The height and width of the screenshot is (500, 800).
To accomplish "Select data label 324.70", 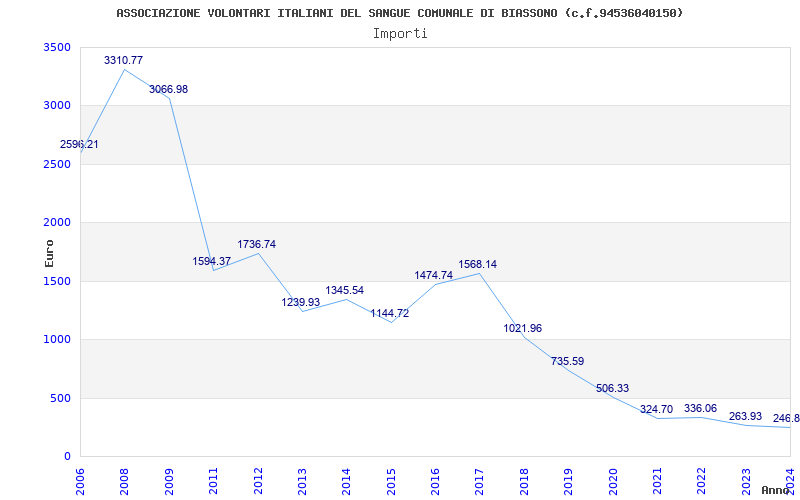I will point(656,409).
